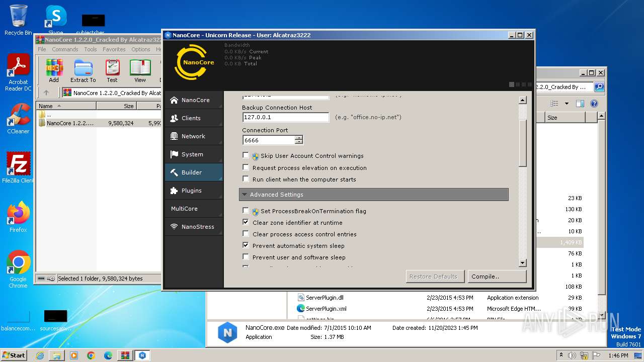Select ServerPlugin.dll in Explorer
644x362 pixels.
pos(325,298)
